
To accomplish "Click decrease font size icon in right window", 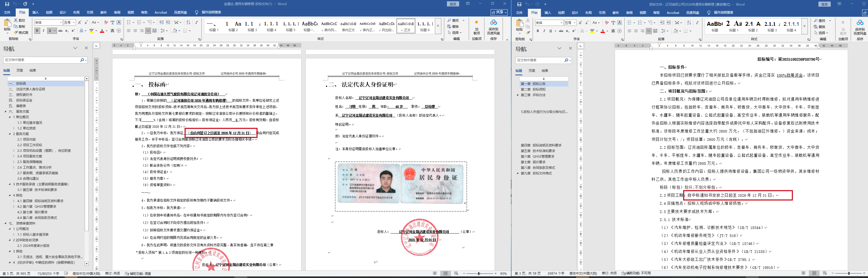I will 587,23.
